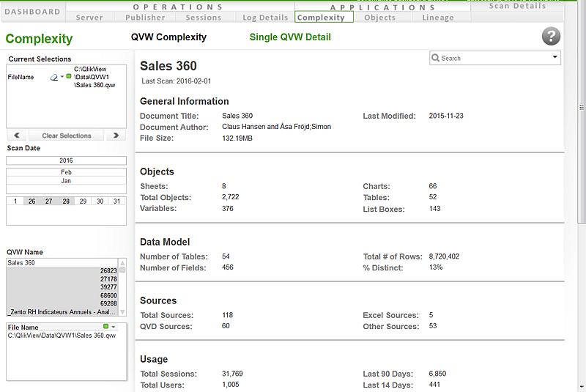Click the forward arrow in Current Selections
The width and height of the screenshot is (586, 392).
click(114, 136)
